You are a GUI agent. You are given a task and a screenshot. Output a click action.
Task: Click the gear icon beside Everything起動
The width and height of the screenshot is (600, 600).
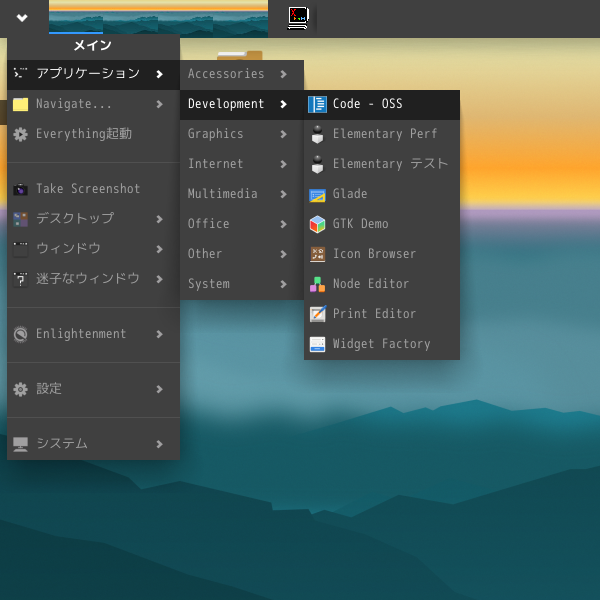click(20, 134)
